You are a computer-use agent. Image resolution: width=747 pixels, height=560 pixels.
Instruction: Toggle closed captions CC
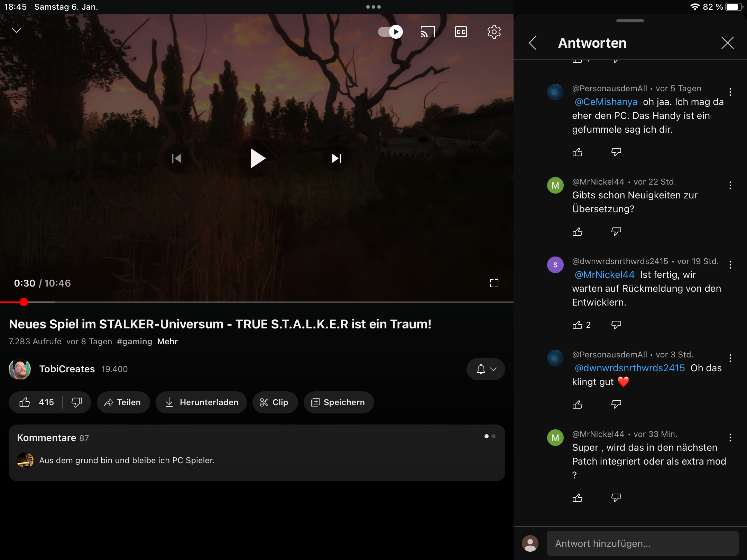(x=461, y=32)
